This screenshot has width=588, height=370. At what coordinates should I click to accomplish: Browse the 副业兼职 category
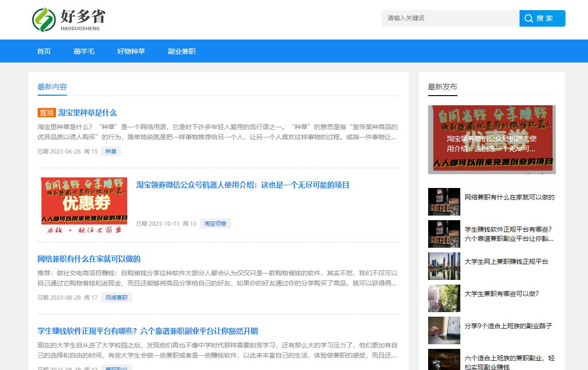(181, 51)
